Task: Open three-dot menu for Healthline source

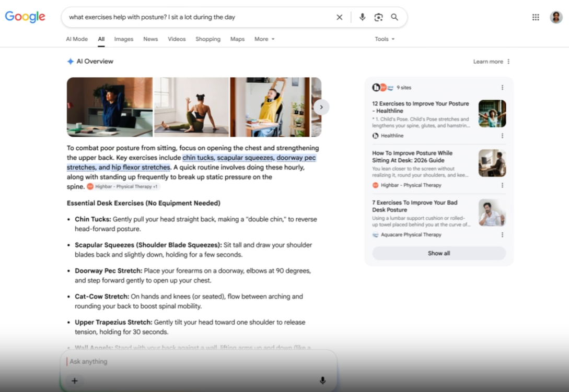Action: (502, 136)
